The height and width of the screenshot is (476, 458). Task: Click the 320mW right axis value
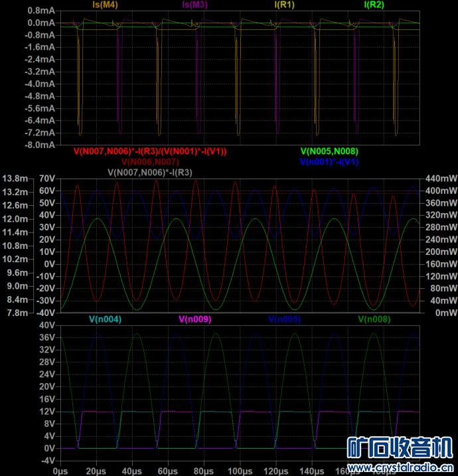tap(441, 215)
